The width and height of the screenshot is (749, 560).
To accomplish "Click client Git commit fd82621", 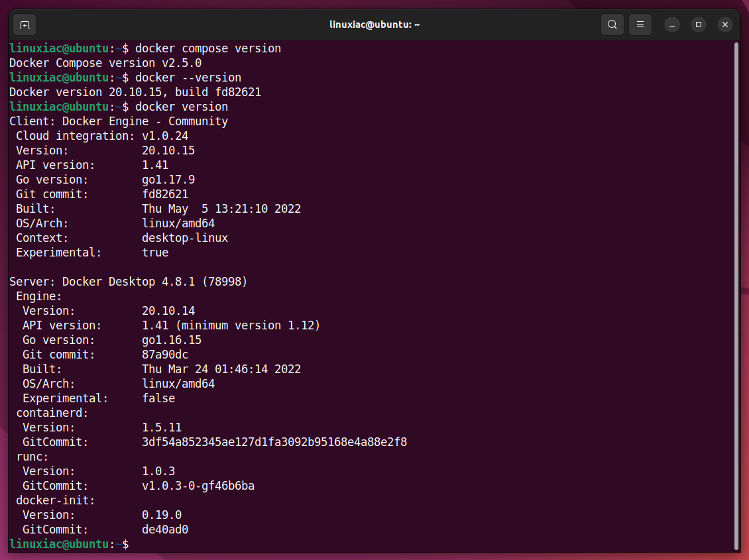I will 165,194.
